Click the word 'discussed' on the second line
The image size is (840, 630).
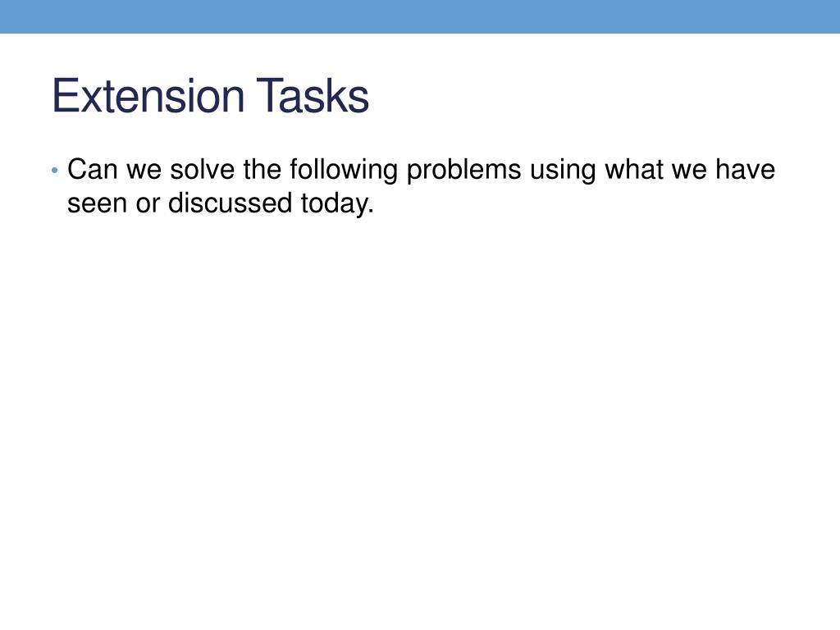tap(230, 203)
